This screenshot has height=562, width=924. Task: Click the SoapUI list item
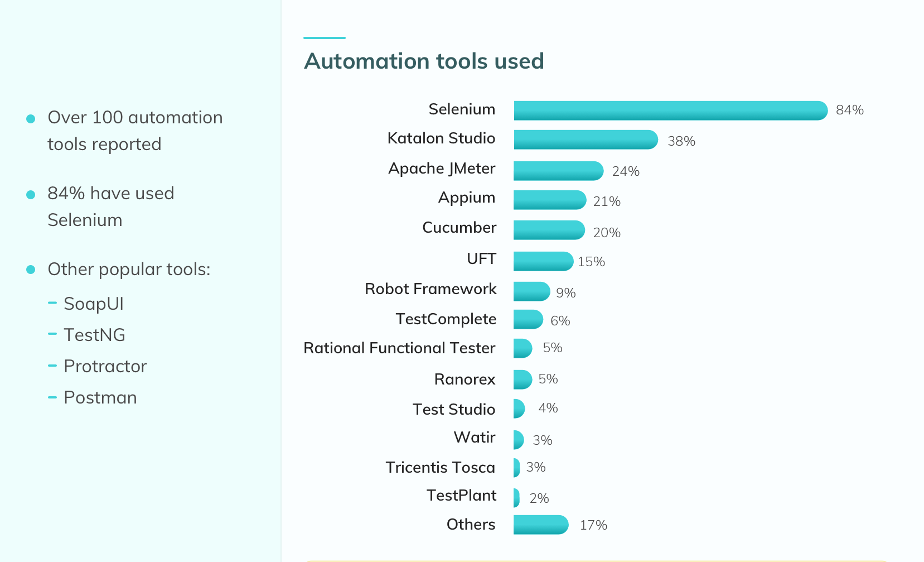[x=93, y=304]
